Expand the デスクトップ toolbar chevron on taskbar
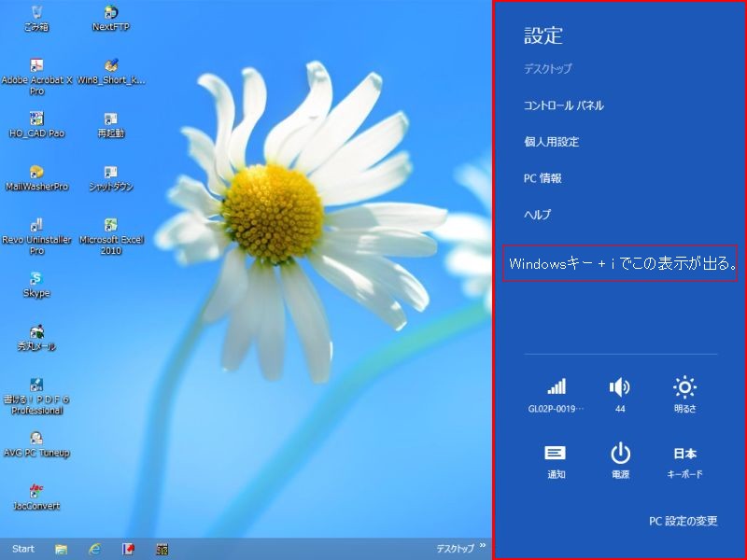This screenshot has width=747, height=560. (x=483, y=548)
